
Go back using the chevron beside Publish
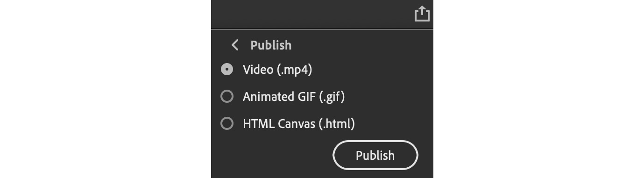pos(235,45)
